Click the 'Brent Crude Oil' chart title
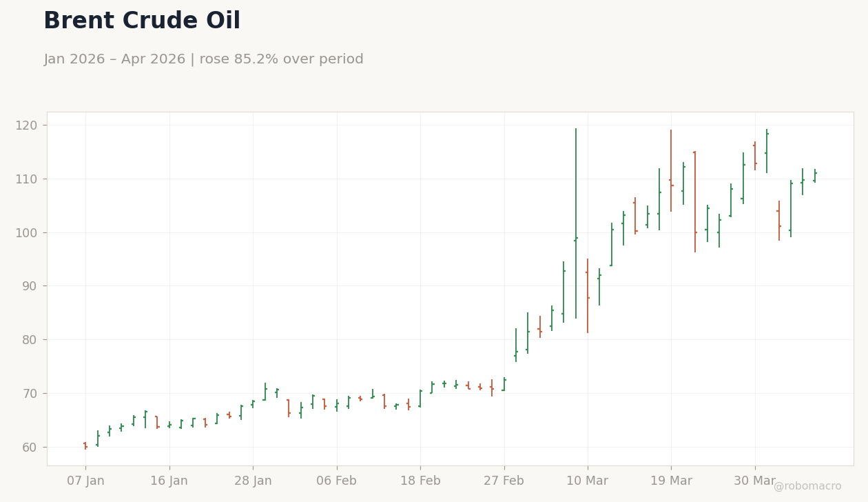 tap(142, 21)
